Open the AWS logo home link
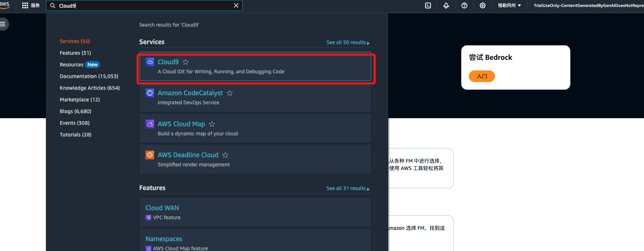644x251 pixels. tap(4, 5)
